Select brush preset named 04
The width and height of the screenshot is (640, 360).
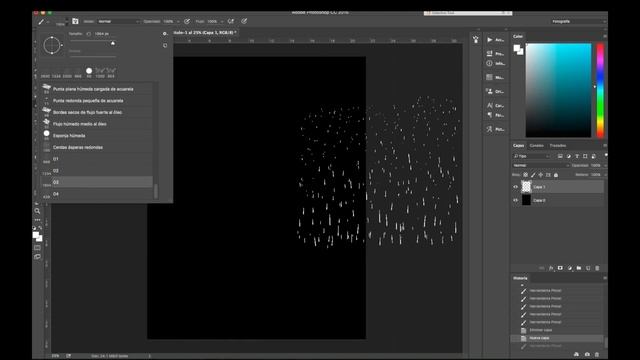tap(97, 194)
